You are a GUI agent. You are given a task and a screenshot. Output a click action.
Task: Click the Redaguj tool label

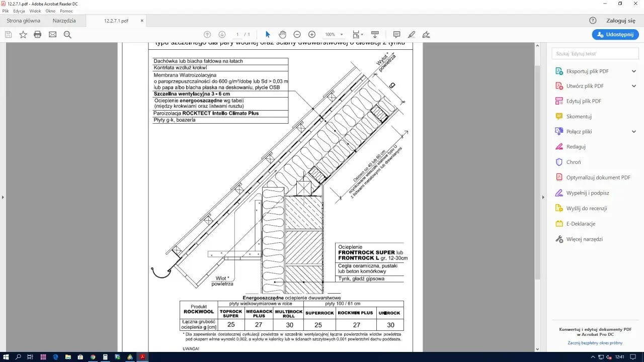576,147
